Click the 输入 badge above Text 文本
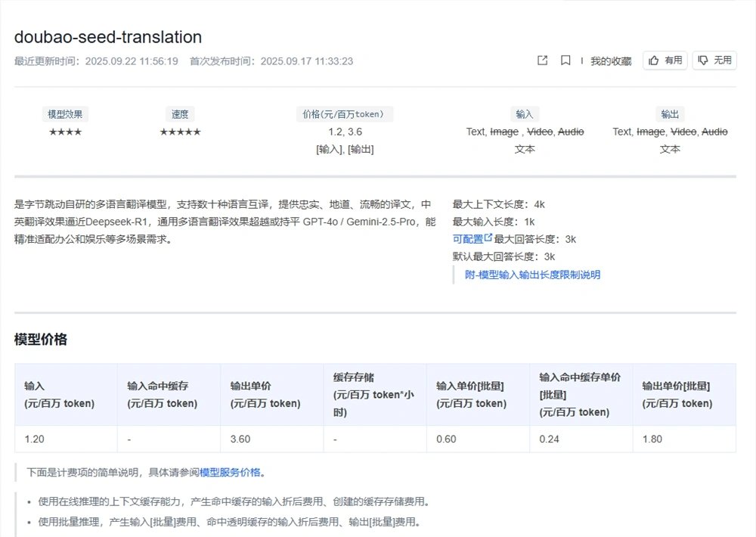This screenshot has width=756, height=537. pos(525,113)
